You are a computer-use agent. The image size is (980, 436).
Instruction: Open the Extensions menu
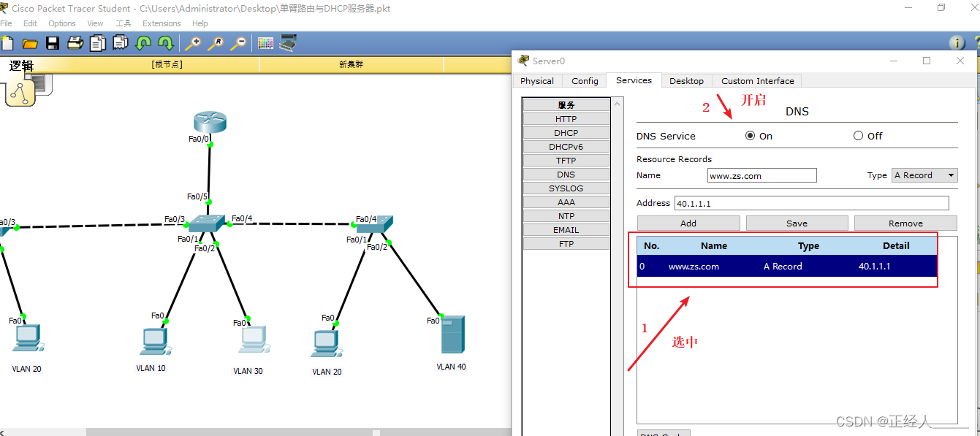tap(162, 23)
